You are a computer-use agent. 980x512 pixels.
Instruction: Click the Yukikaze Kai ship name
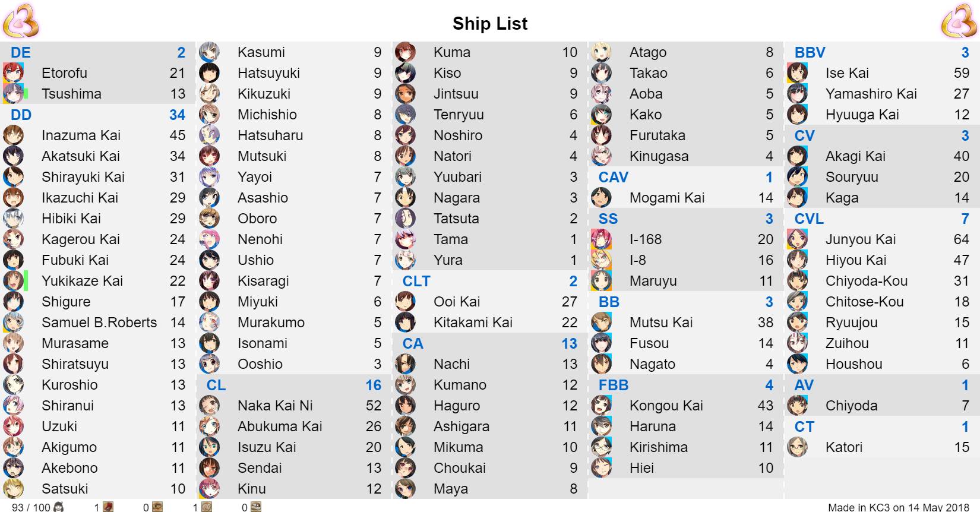[x=82, y=281]
